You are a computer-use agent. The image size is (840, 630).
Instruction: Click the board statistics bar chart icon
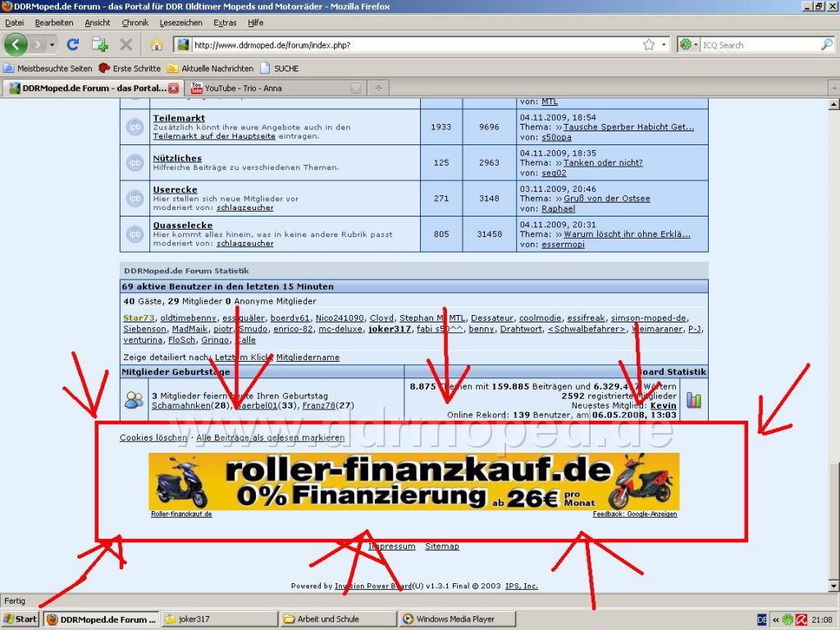click(x=694, y=400)
